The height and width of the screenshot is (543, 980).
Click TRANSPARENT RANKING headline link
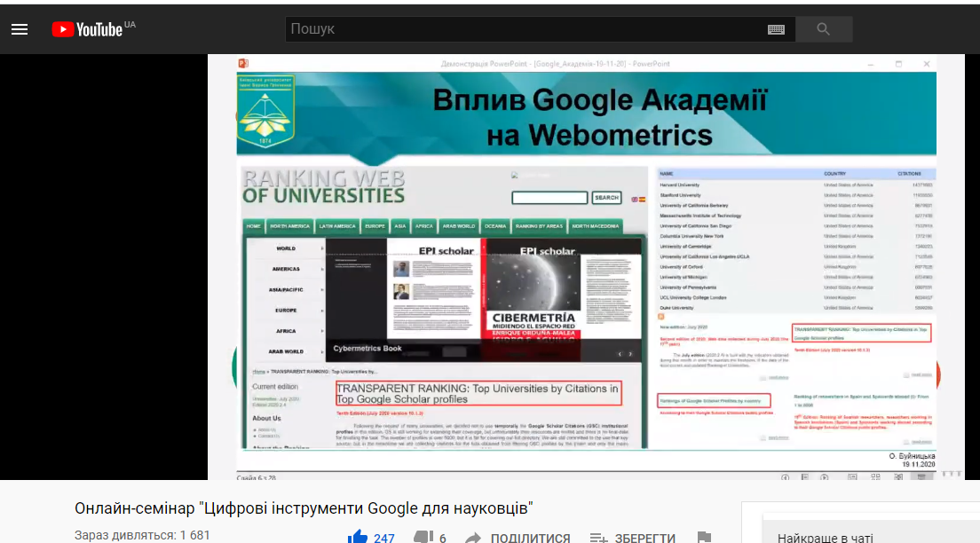coord(478,394)
